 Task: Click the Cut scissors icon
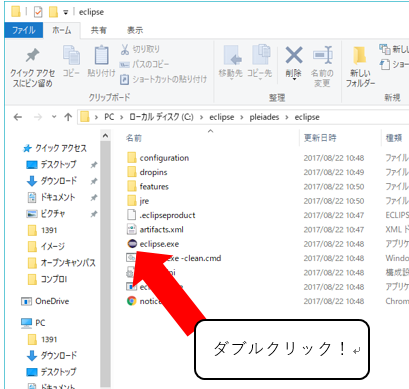pyautogui.click(x=125, y=49)
